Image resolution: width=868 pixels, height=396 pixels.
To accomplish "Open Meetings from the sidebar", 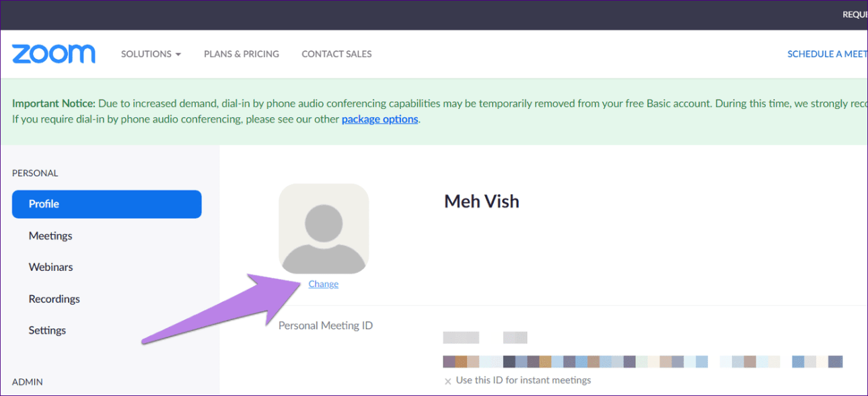I will (50, 236).
